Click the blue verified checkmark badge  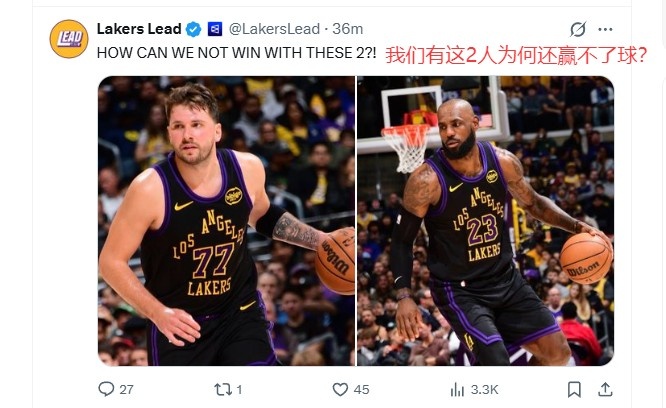pyautogui.click(x=194, y=29)
